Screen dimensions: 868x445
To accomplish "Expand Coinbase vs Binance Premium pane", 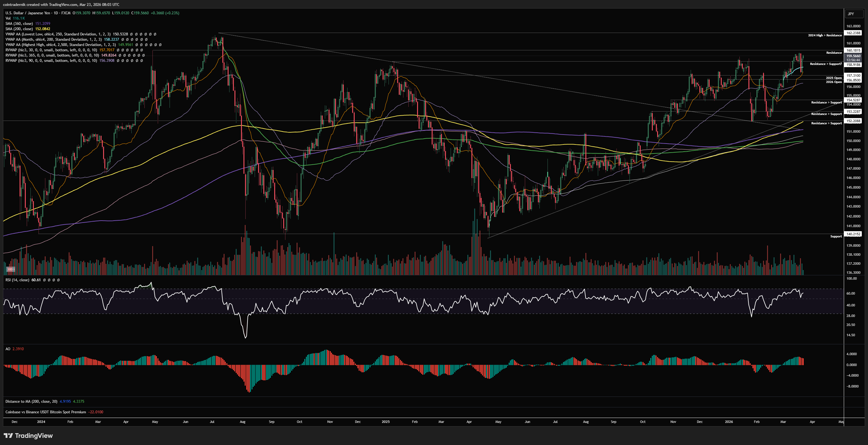I will pos(45,412).
